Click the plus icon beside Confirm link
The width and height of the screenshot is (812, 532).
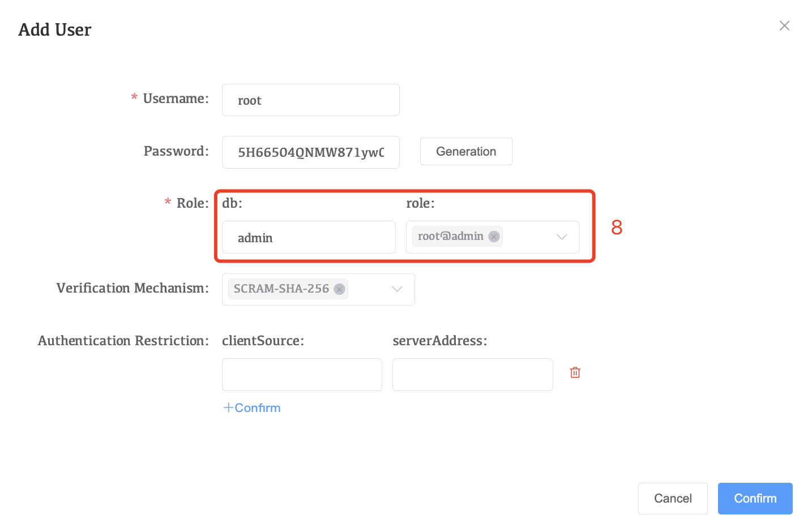(x=228, y=407)
